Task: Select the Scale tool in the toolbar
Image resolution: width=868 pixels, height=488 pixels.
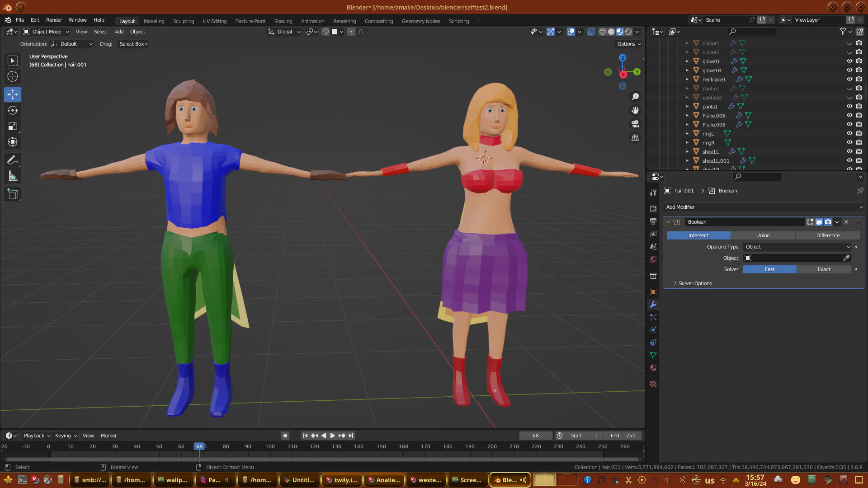Action: coord(13,127)
